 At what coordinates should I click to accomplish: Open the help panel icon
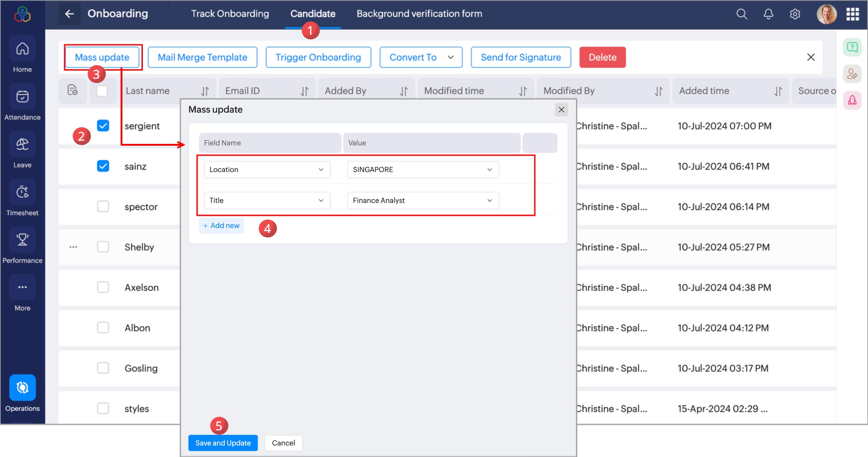[852, 47]
